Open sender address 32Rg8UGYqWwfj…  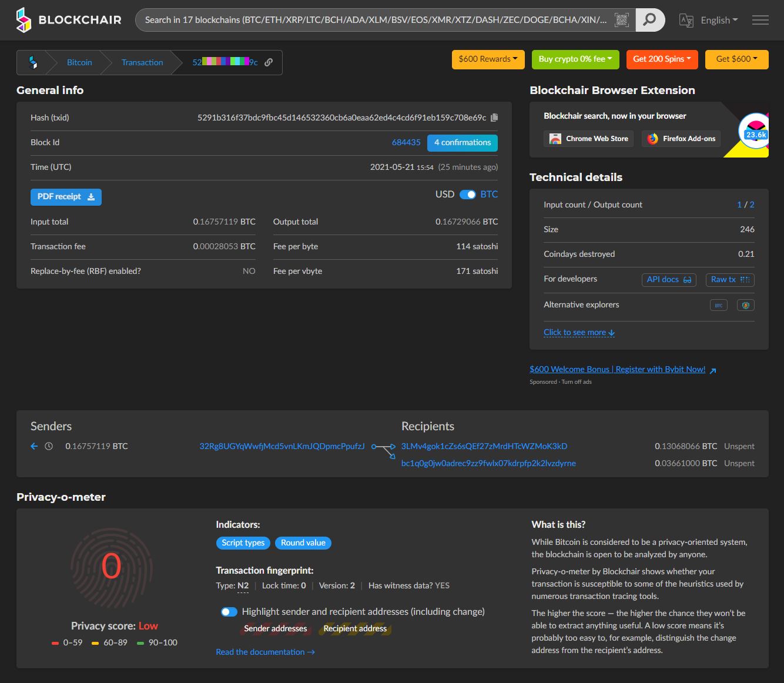pos(282,446)
